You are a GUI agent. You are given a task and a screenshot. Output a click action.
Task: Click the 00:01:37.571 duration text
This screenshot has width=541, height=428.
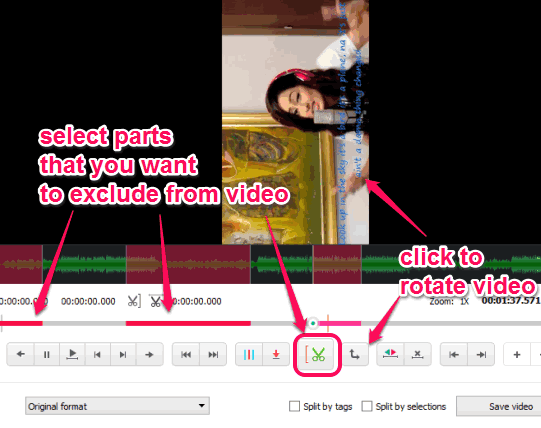coord(511,301)
